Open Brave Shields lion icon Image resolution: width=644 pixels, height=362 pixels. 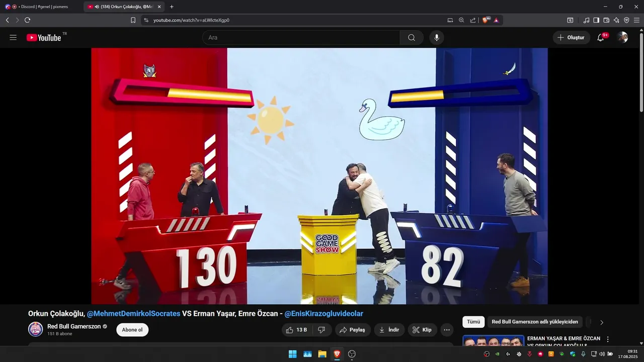pyautogui.click(x=486, y=20)
